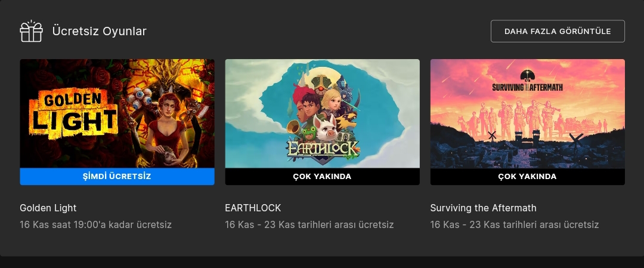Select ÇOK YAKINDA banner under Surviving the Aftermath
Image resolution: width=644 pixels, height=268 pixels.
point(527,176)
